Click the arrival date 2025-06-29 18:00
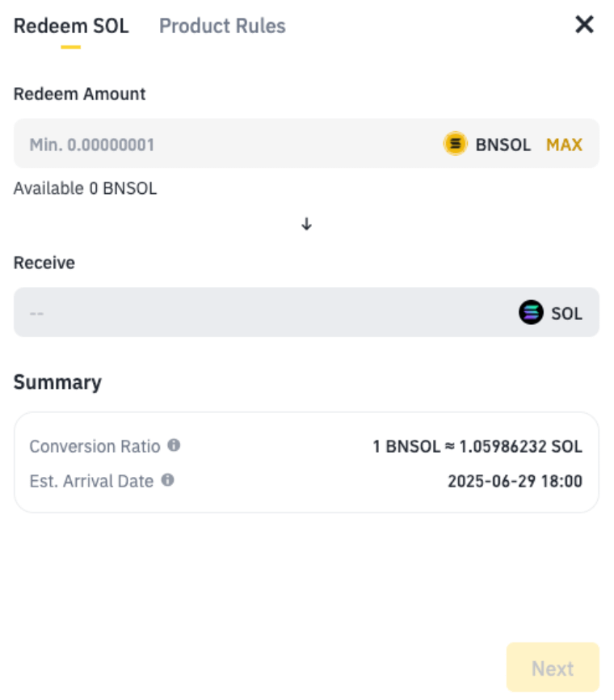 pyautogui.click(x=515, y=481)
